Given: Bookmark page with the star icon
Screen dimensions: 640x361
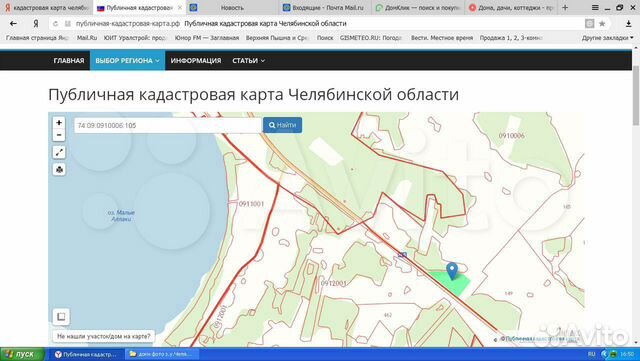Looking at the screenshot, I should 602,24.
